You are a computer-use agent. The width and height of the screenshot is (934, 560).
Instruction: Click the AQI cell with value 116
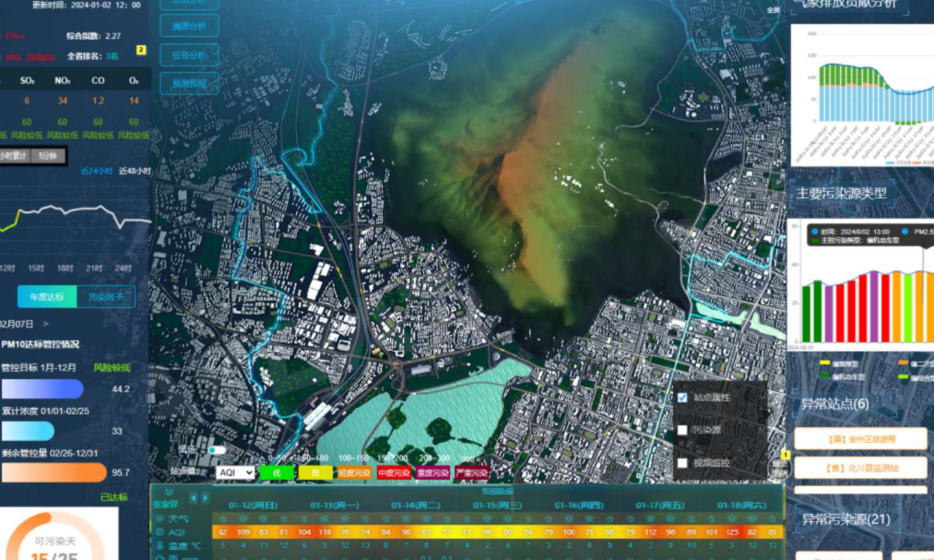coord(324,532)
